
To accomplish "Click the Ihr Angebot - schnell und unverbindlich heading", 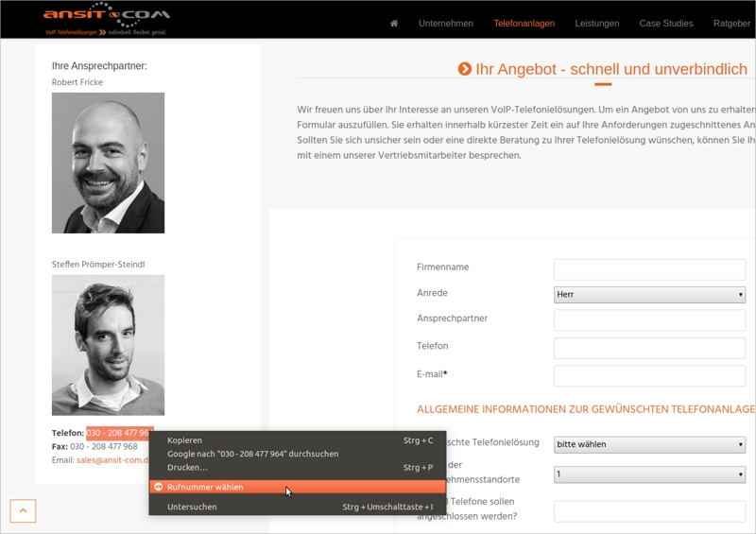I will 610,69.
